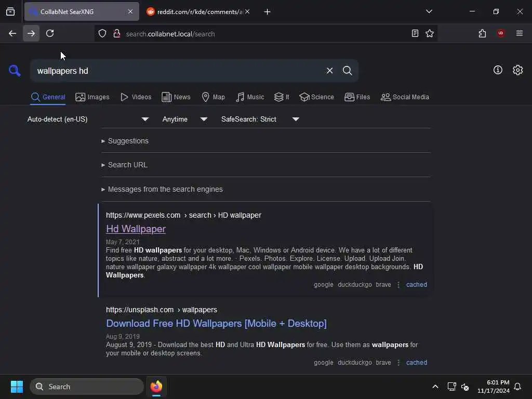The width and height of the screenshot is (532, 399).
Task: Open the Anytime time range dropdown
Action: 184,119
